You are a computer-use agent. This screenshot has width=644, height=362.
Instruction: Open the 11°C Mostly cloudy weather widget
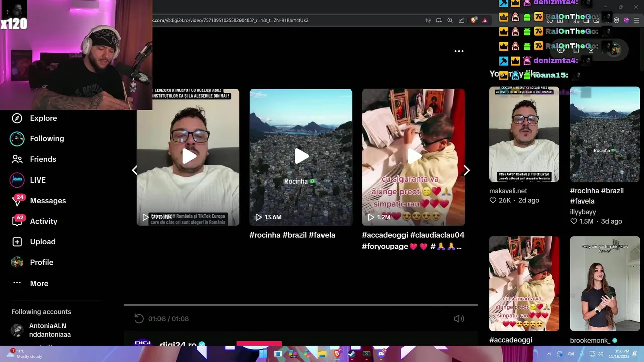24,354
